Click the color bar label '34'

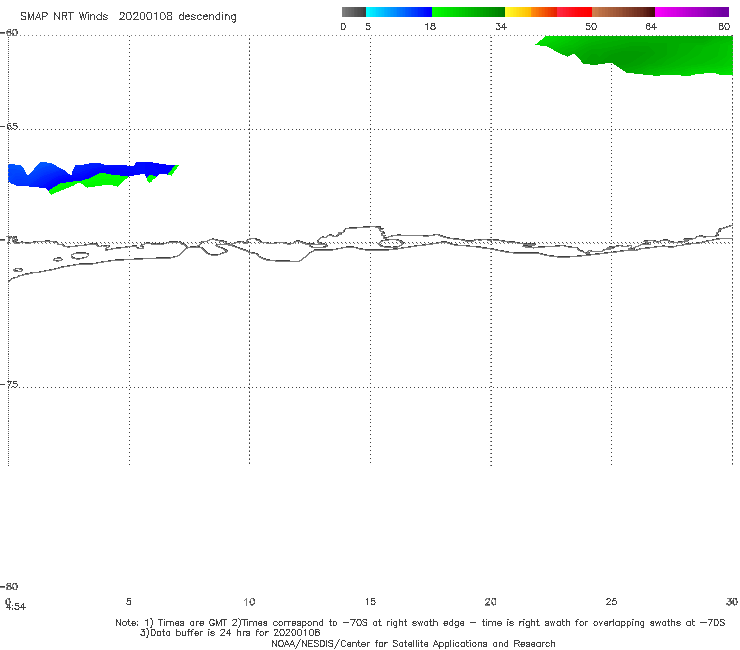[x=501, y=27]
